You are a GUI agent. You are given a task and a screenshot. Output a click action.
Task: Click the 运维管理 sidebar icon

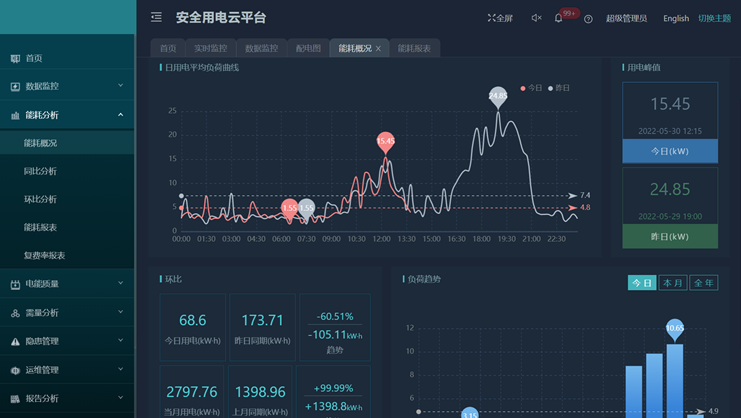click(15, 370)
